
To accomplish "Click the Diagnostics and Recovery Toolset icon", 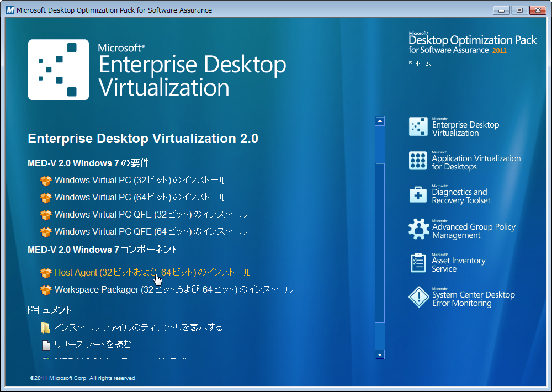I will 418,194.
